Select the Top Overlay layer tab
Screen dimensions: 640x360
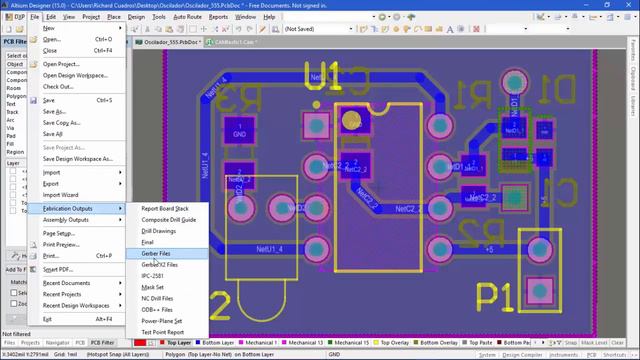click(x=391, y=343)
